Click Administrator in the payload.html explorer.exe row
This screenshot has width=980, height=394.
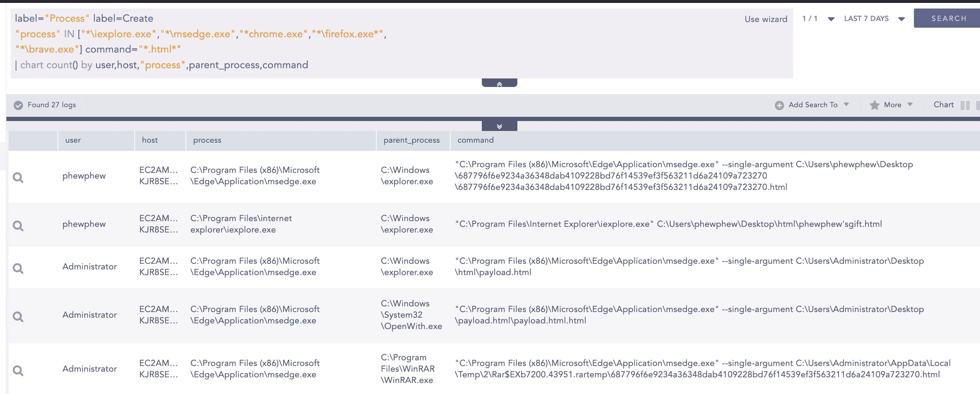click(x=90, y=266)
